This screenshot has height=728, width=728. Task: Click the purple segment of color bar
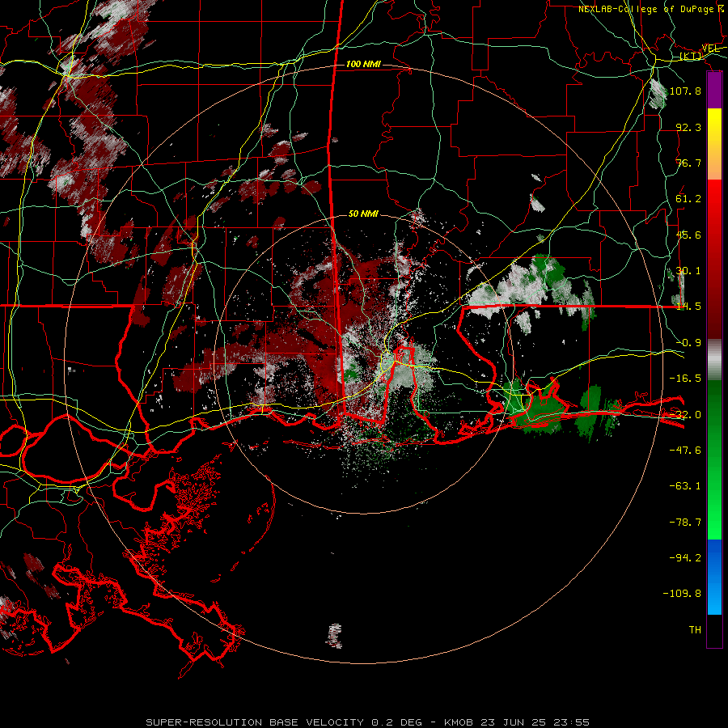pos(714,91)
